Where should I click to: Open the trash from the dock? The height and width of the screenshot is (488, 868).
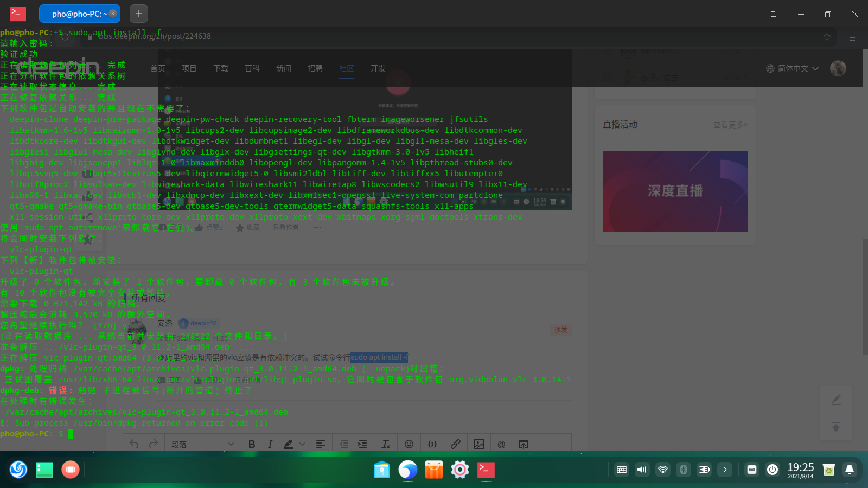[828, 470]
